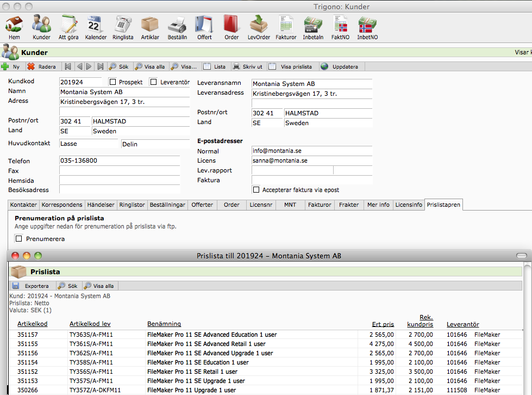Select the row with article code 350266
Image resolution: width=532 pixels, height=395 pixels.
coord(265,390)
